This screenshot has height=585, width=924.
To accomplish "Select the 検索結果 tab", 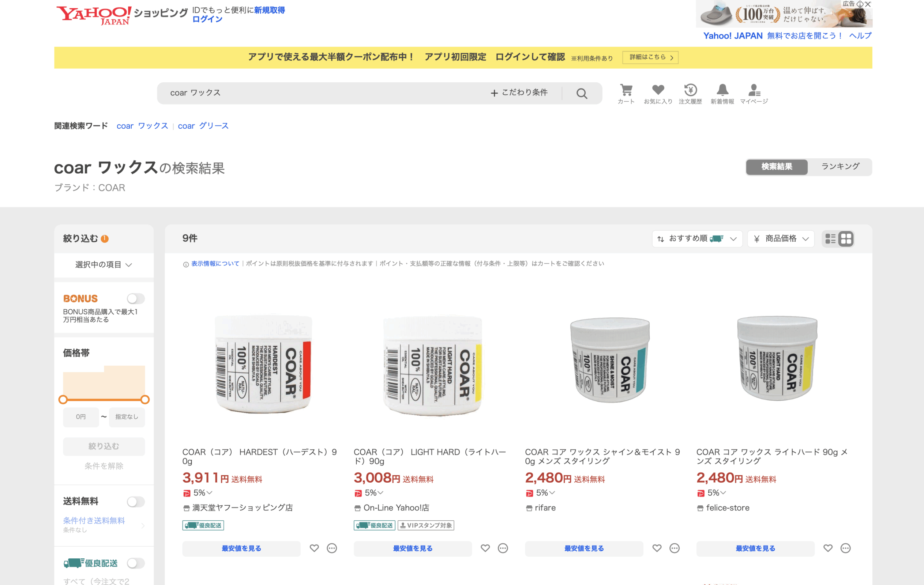I will click(x=776, y=166).
